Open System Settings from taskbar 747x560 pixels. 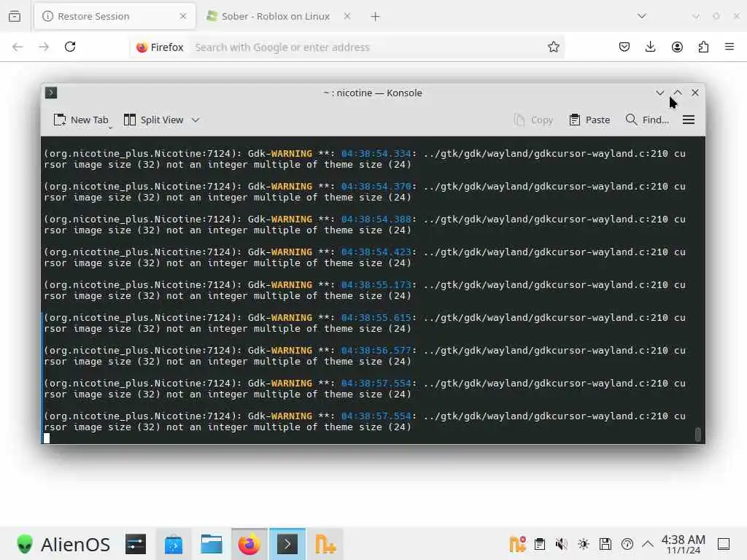click(x=136, y=544)
